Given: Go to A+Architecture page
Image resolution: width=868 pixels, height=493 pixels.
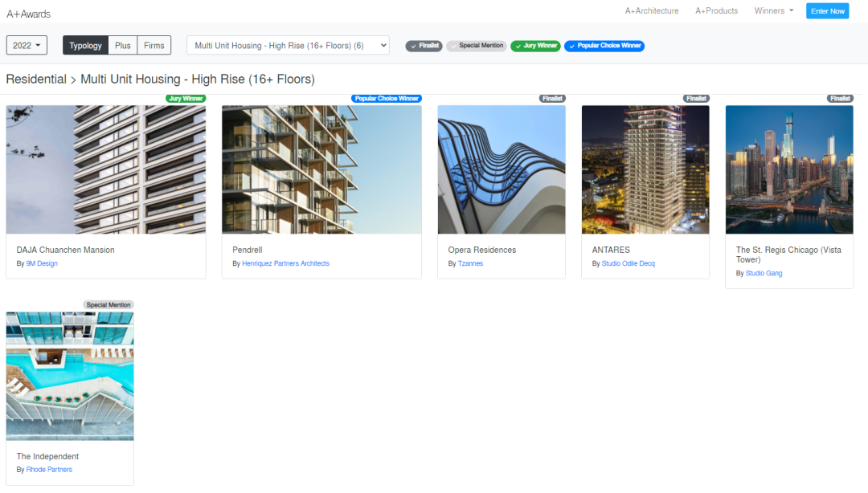Looking at the screenshot, I should (652, 11).
